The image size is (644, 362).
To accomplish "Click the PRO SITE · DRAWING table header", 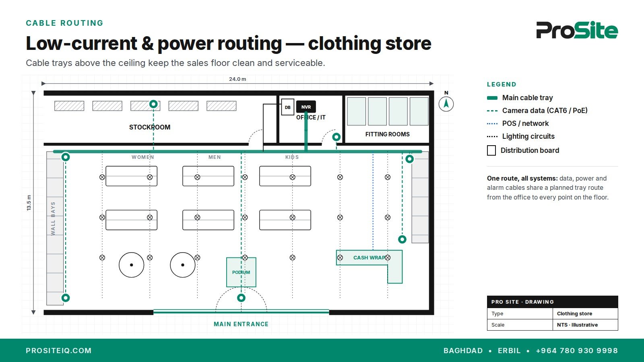I will (552, 302).
